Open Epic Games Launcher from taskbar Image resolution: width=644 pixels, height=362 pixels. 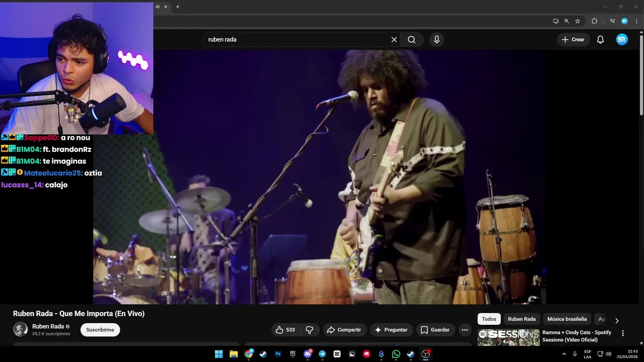tap(293, 354)
